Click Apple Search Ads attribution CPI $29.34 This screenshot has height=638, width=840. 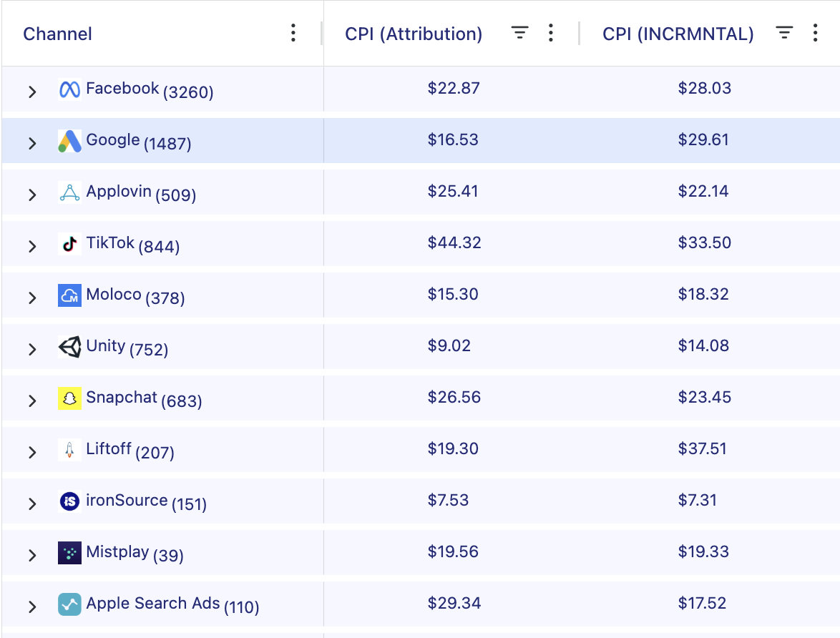454,603
